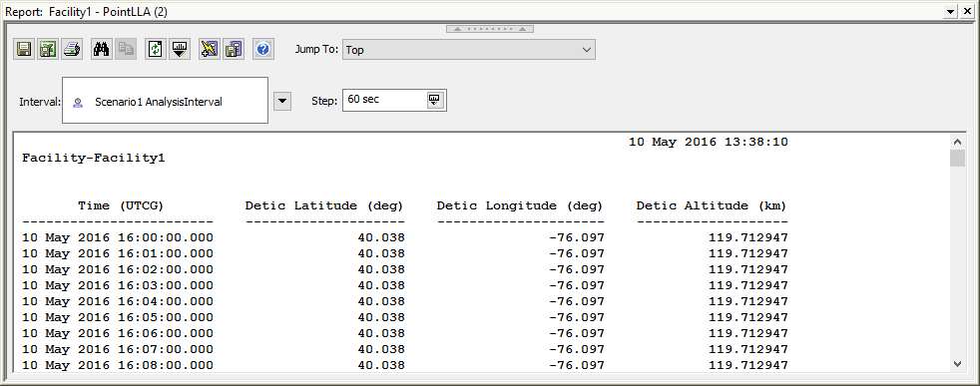The width and height of the screenshot is (980, 386).
Task: Click the Detic Altitude (km) header
Action: [712, 205]
